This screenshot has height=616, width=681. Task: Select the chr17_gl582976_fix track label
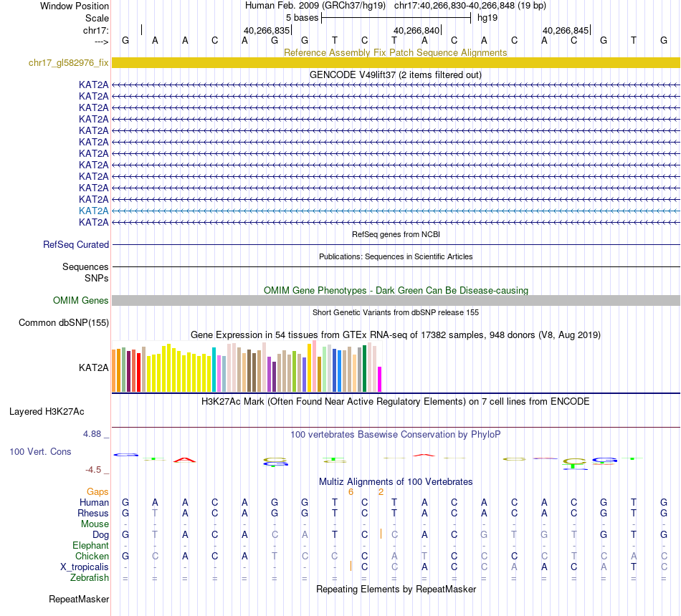(x=69, y=63)
